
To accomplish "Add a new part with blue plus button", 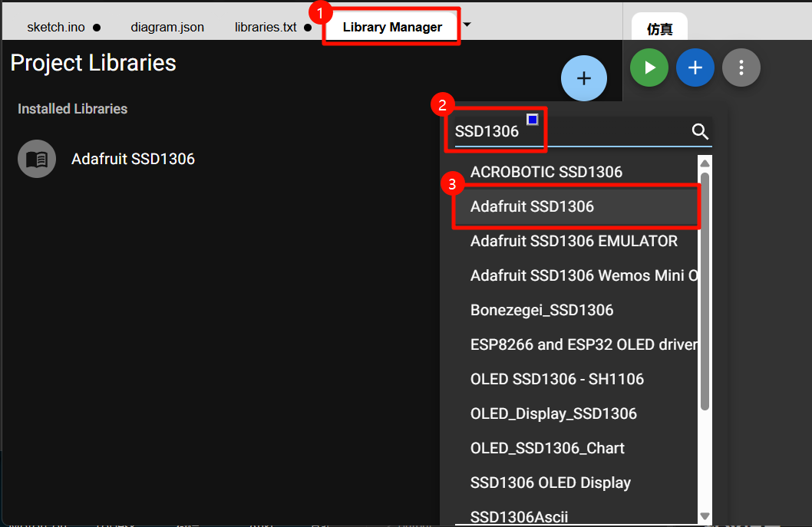I will pos(695,68).
